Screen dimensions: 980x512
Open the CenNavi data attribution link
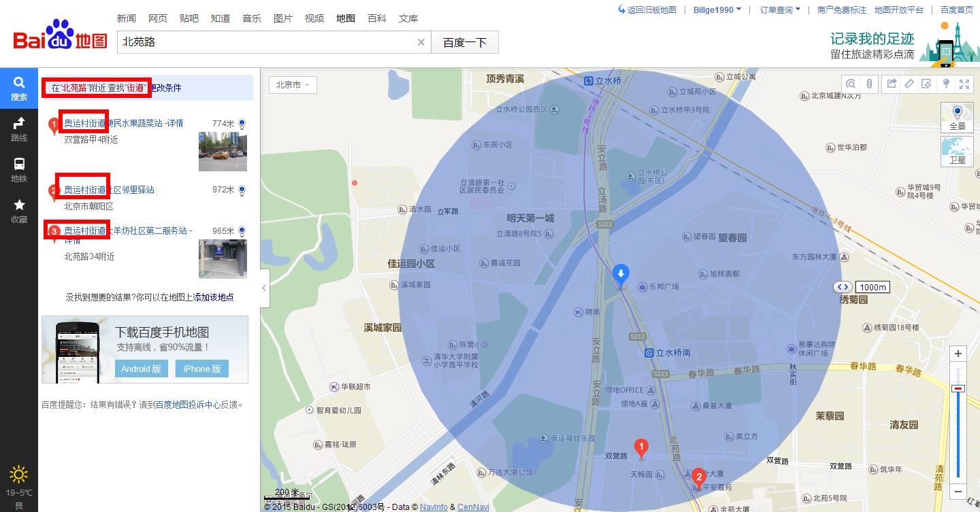coord(473,507)
